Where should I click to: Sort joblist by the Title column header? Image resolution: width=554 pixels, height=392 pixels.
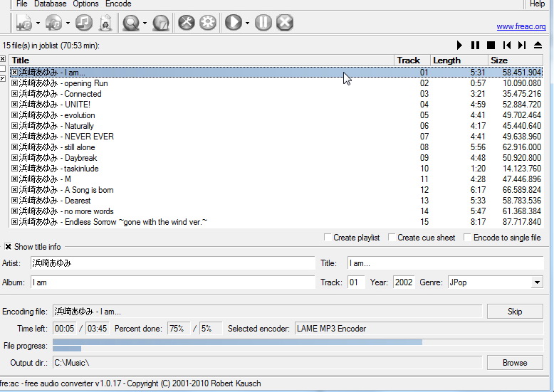pos(202,60)
